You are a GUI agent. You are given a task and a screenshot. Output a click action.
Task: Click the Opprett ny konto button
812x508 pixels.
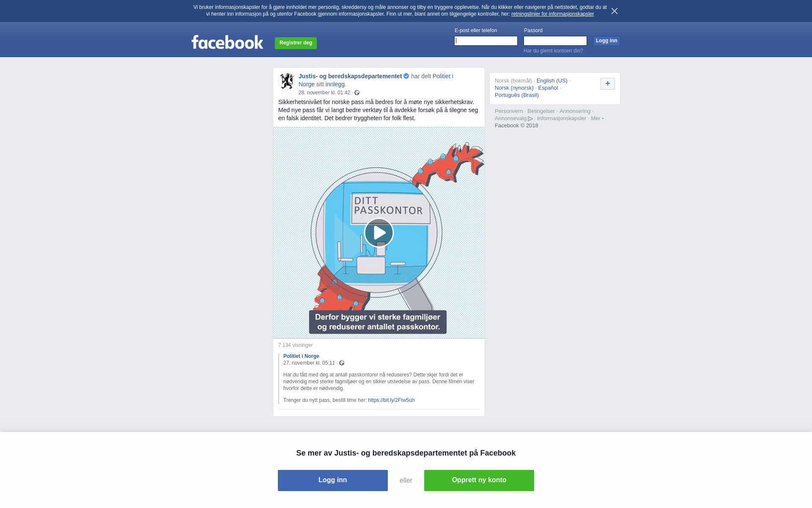[479, 481]
